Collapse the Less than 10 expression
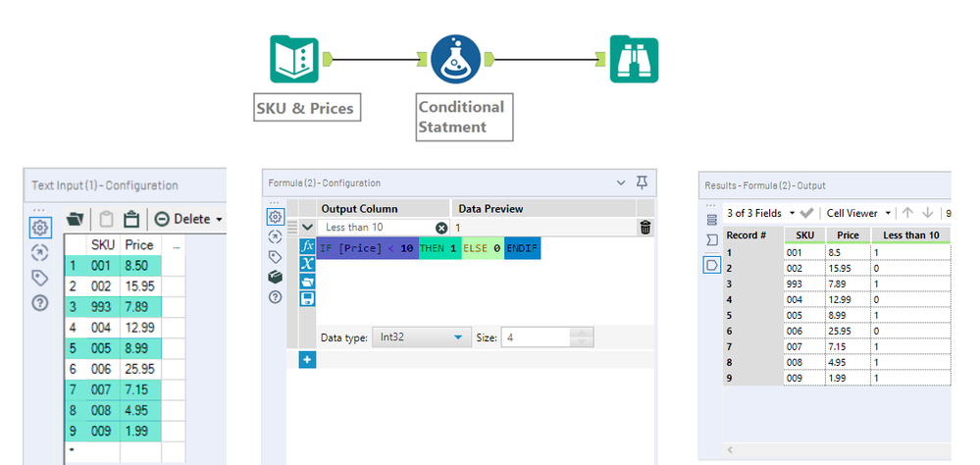The height and width of the screenshot is (465, 980). 307,228
